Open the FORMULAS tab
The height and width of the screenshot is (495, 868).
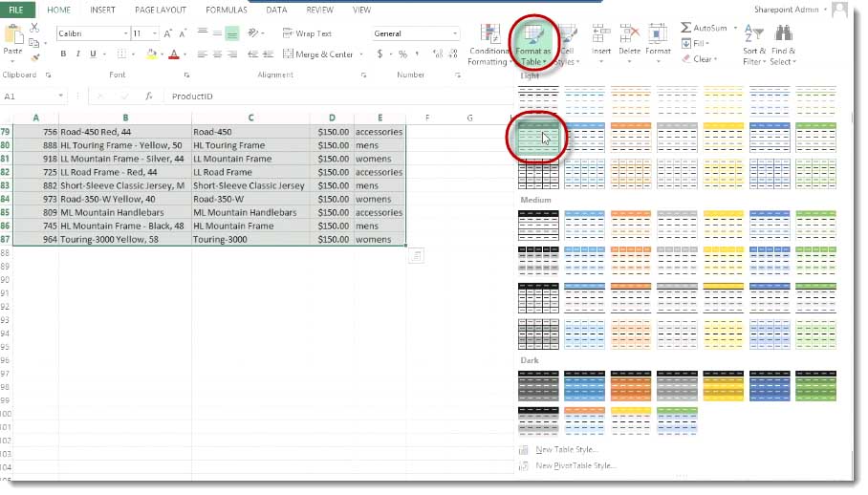point(226,10)
